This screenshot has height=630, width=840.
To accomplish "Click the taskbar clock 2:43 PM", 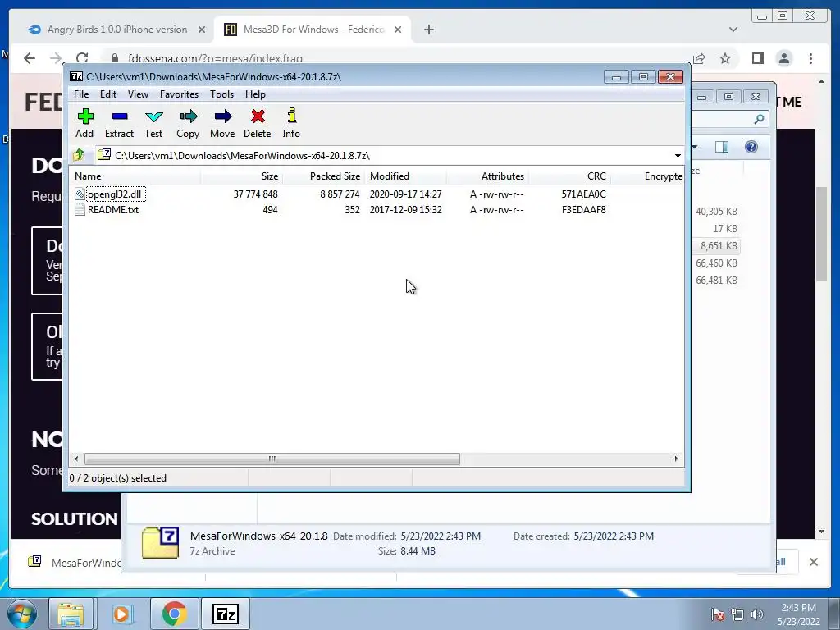I will [x=798, y=608].
